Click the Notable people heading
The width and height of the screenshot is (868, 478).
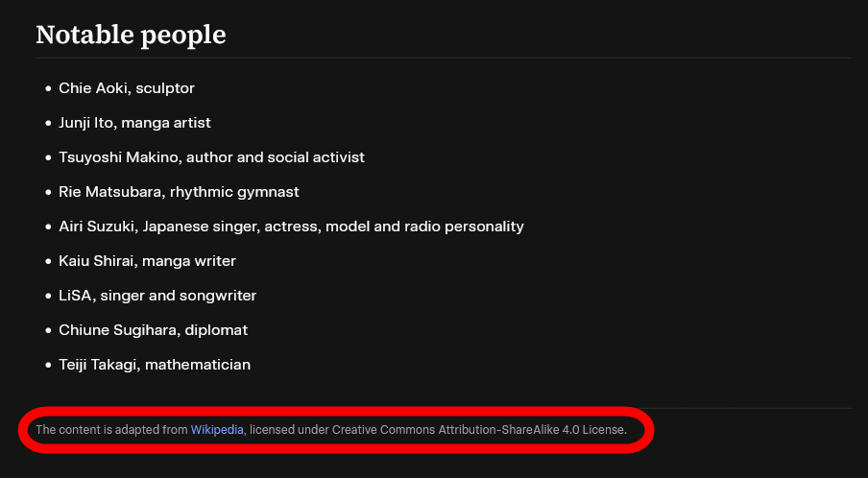(131, 36)
